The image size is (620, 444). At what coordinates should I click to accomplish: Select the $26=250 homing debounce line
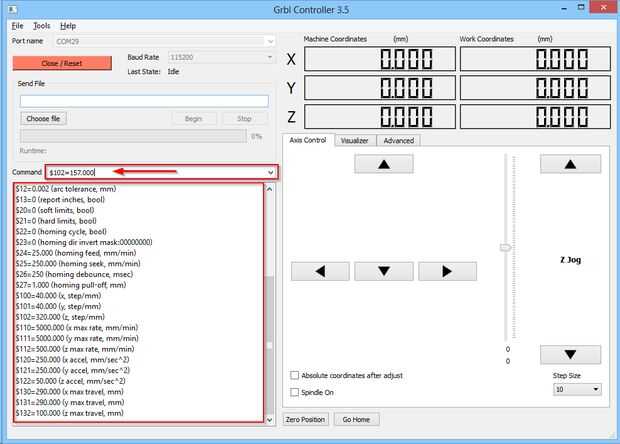coord(74,274)
